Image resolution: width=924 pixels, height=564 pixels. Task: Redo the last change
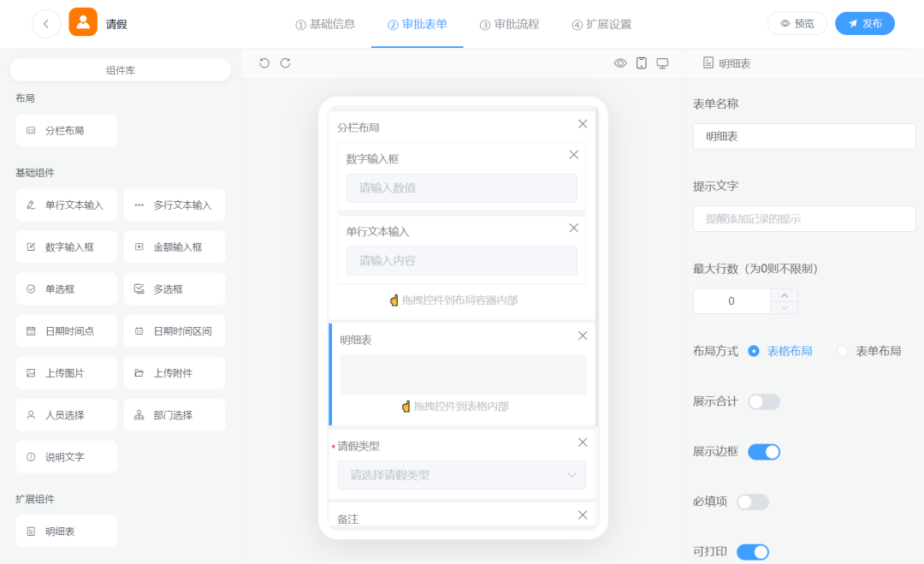pos(285,63)
